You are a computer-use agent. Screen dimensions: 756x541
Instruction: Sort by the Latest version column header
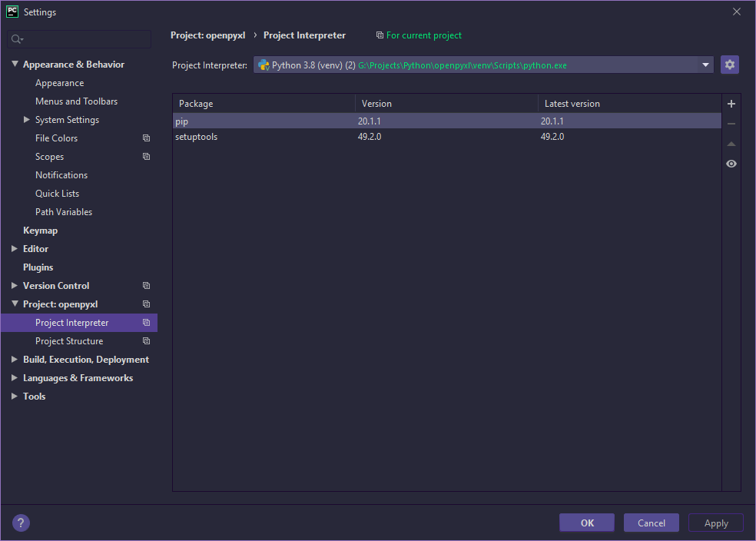click(630, 104)
